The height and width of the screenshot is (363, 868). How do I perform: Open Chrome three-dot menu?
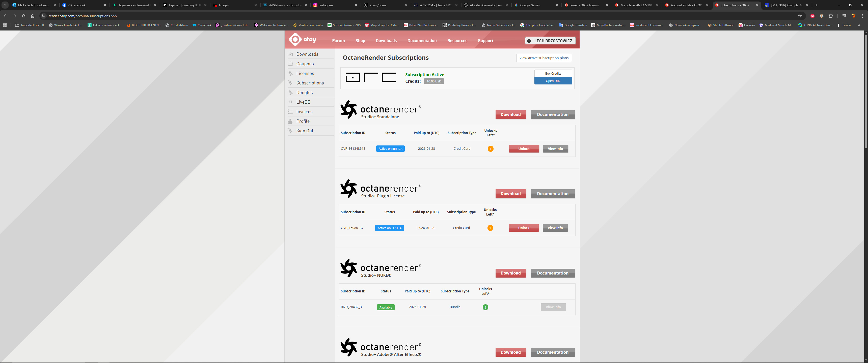[x=862, y=16]
